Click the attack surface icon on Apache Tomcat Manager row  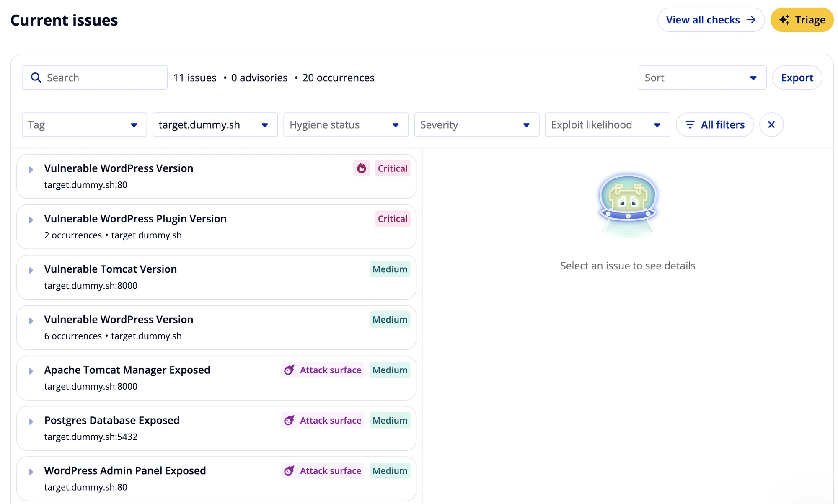tap(289, 370)
